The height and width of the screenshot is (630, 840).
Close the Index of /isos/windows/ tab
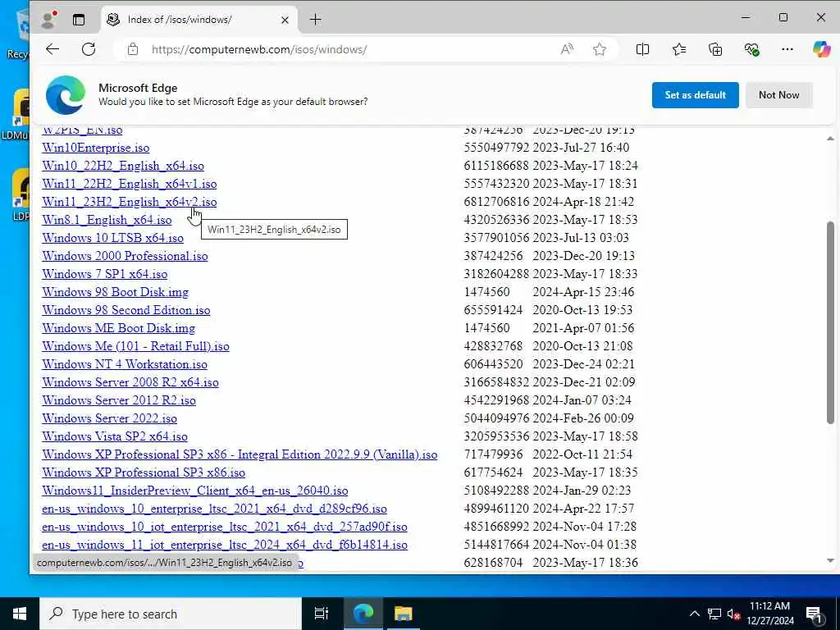(285, 20)
